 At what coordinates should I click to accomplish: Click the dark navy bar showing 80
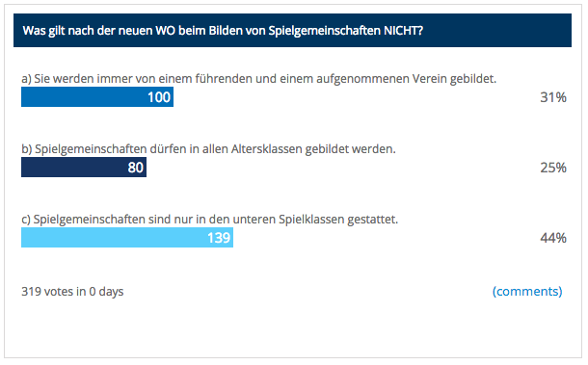[x=84, y=168]
